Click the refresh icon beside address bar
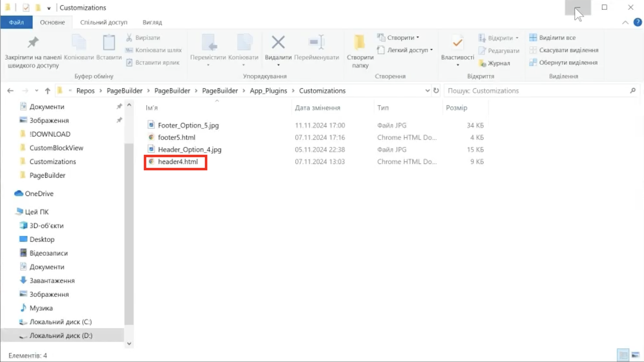This screenshot has height=362, width=644. tap(436, 90)
